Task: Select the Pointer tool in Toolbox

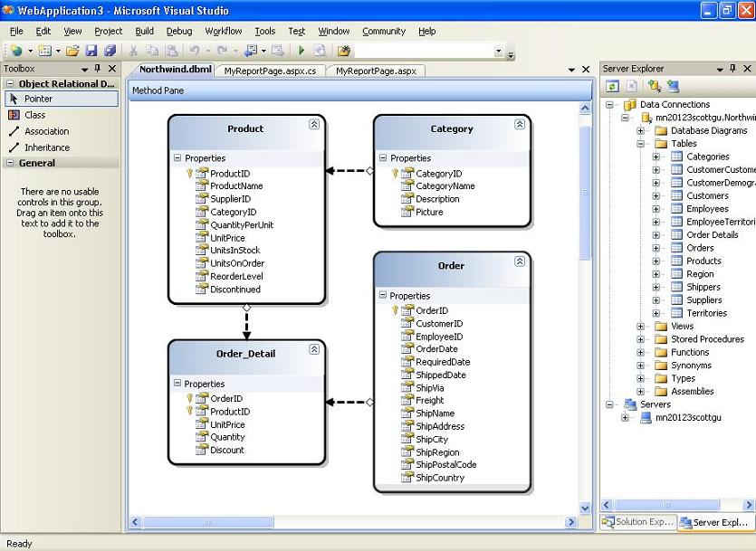Action: (62, 99)
